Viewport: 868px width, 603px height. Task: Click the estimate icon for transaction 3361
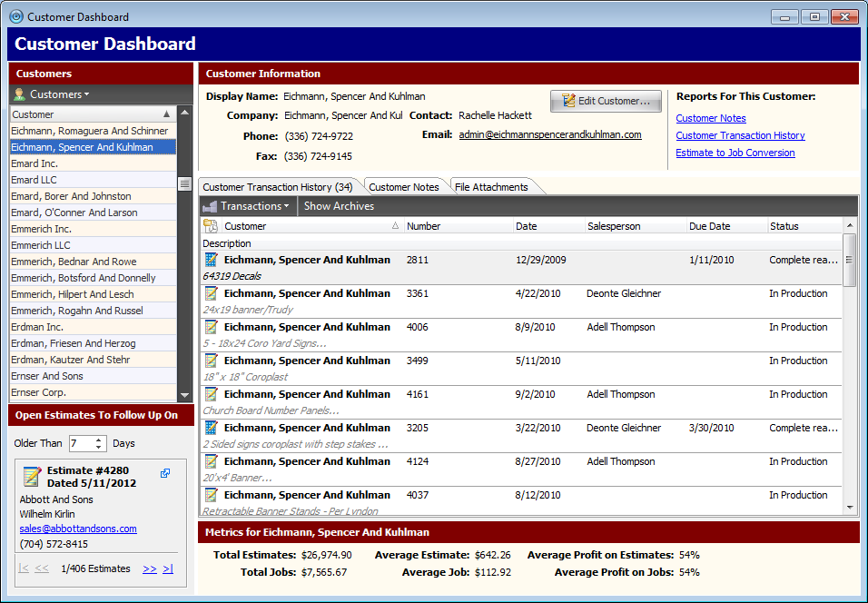(x=212, y=293)
